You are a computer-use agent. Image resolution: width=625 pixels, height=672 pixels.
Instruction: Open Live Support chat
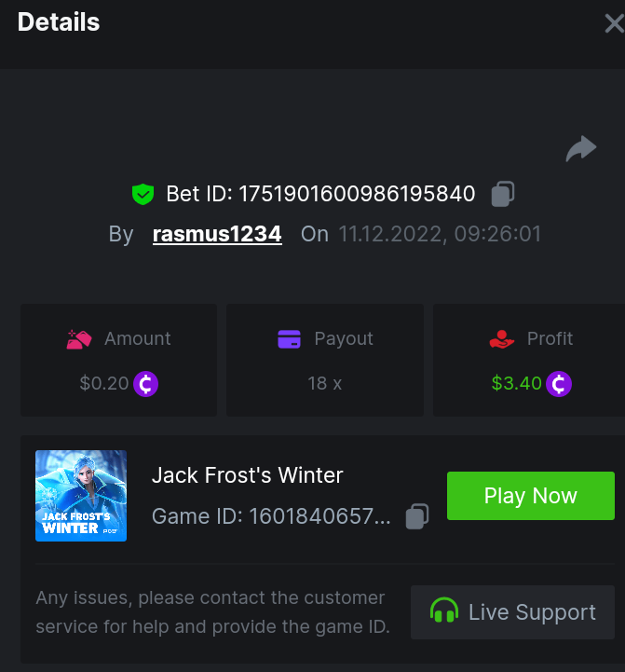click(513, 612)
